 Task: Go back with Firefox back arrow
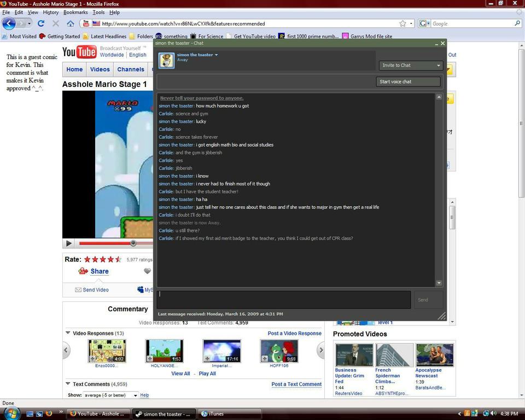point(9,24)
